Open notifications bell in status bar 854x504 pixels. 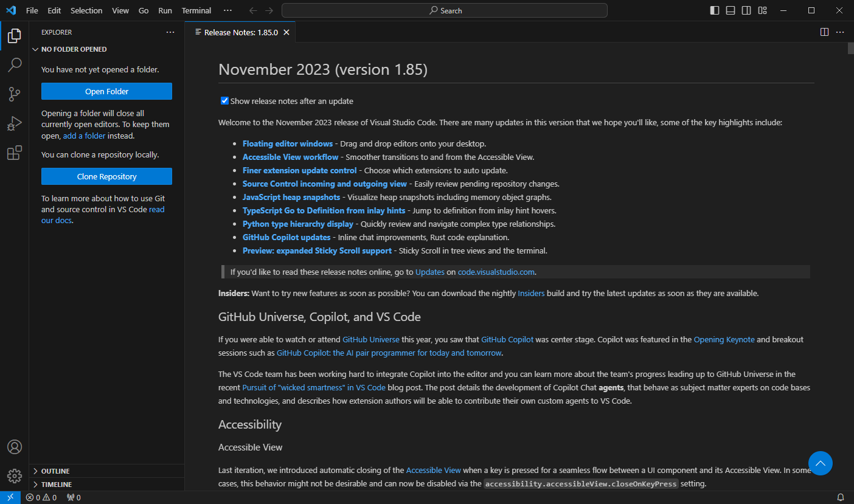pos(841,497)
